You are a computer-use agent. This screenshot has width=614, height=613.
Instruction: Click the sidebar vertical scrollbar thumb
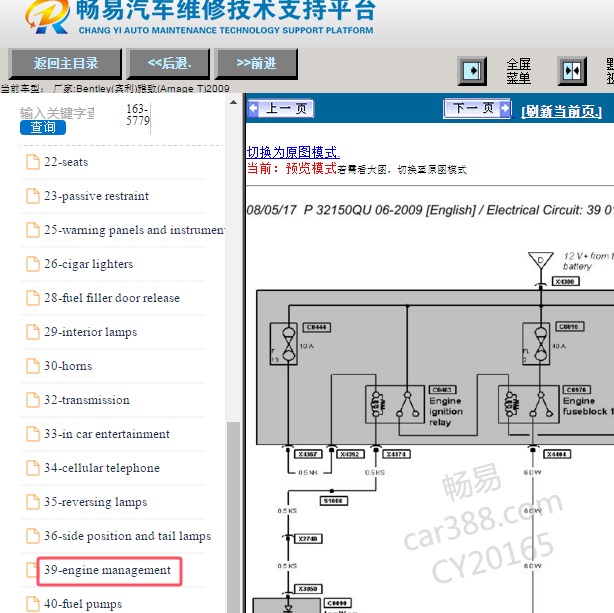point(234,517)
